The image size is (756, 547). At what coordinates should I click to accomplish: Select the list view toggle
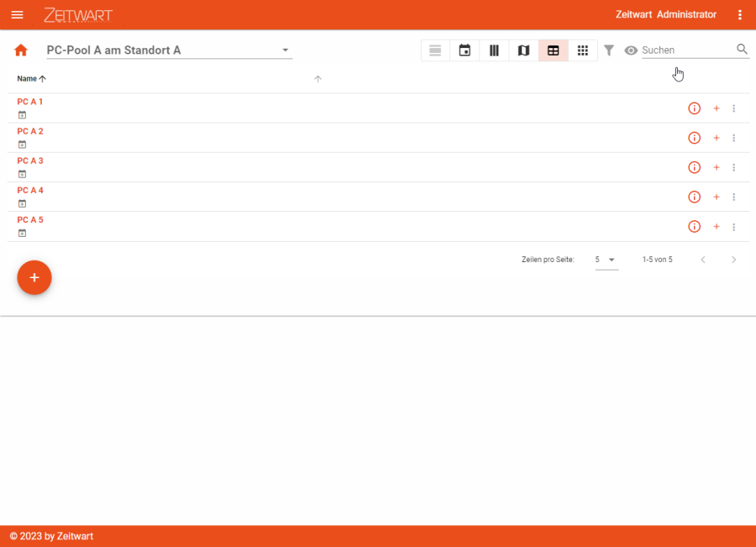(435, 50)
